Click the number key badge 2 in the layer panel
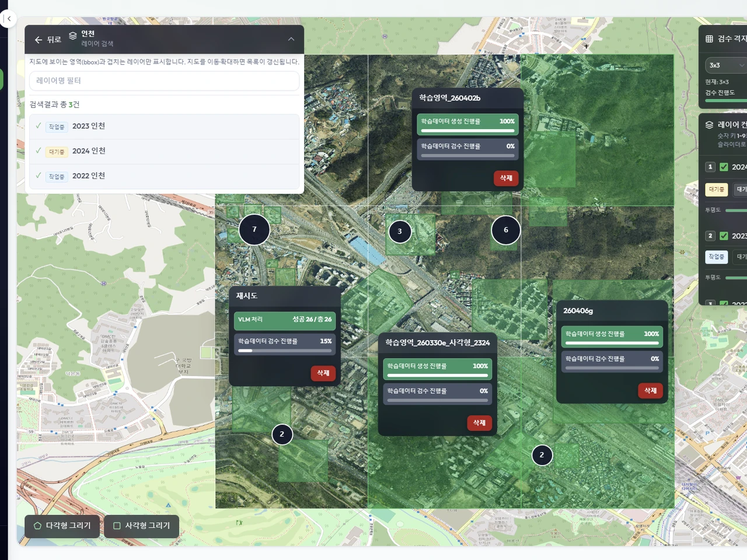Image resolution: width=747 pixels, height=560 pixels. 710,236
